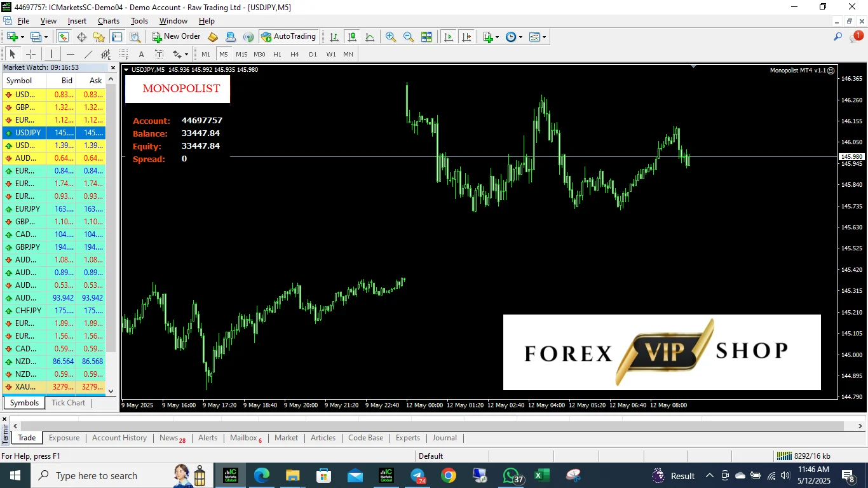Viewport: 868px width, 488px height.
Task: Select the Trendline drawing tool
Action: coord(88,54)
